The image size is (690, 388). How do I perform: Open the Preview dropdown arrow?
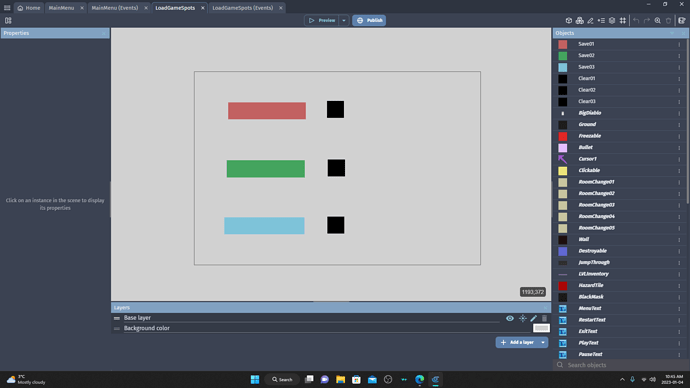(x=344, y=20)
